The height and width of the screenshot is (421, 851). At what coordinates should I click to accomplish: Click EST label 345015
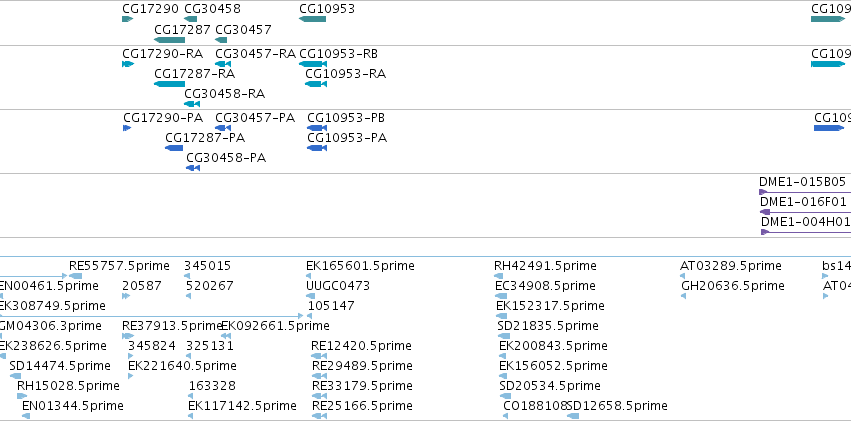207,266
